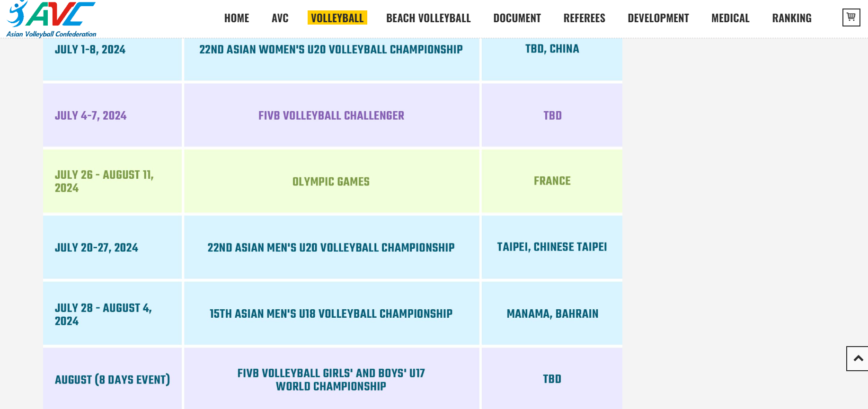Open the Document menu
Screen dimensions: 868x409
[x=517, y=18]
